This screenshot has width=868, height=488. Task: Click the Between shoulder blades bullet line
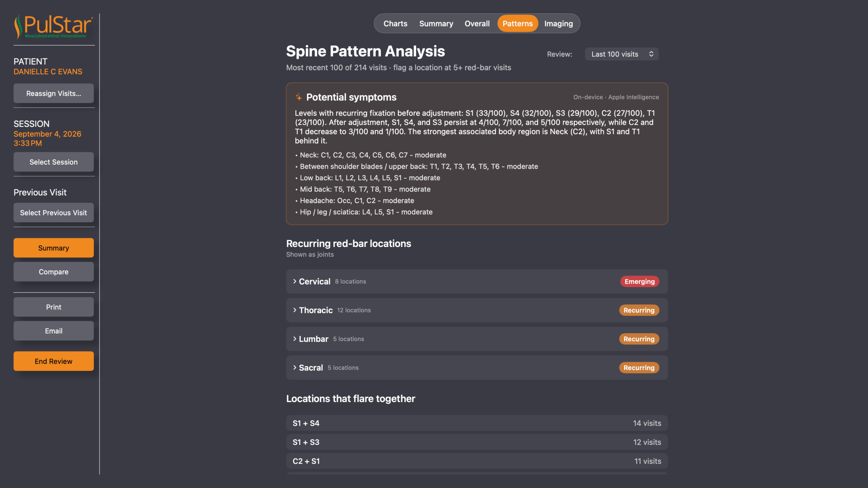click(416, 166)
